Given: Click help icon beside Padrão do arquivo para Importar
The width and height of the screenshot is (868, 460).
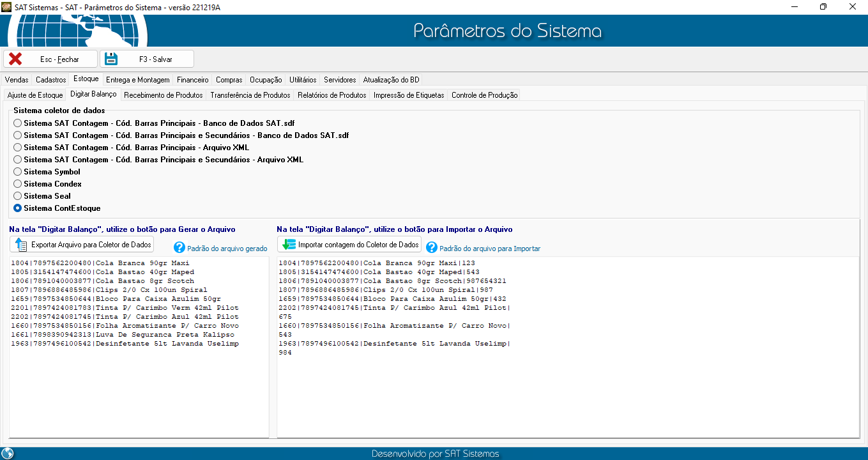Looking at the screenshot, I should [432, 248].
